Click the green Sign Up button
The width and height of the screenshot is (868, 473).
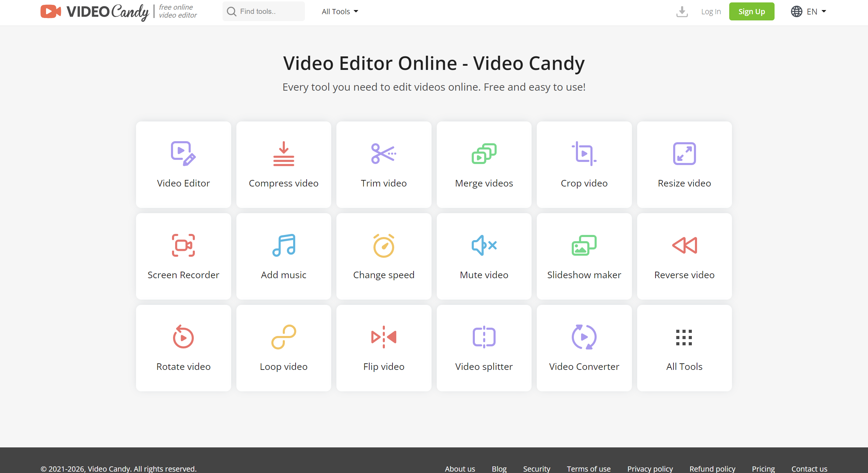[751, 11]
